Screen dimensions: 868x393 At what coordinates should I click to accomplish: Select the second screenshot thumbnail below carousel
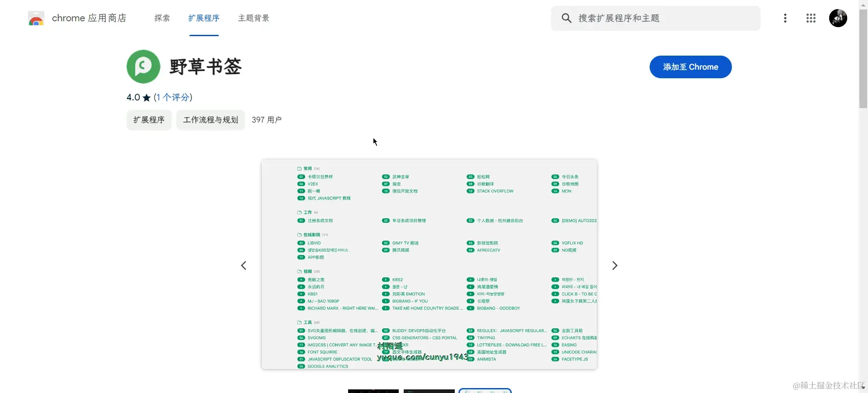coord(429,391)
